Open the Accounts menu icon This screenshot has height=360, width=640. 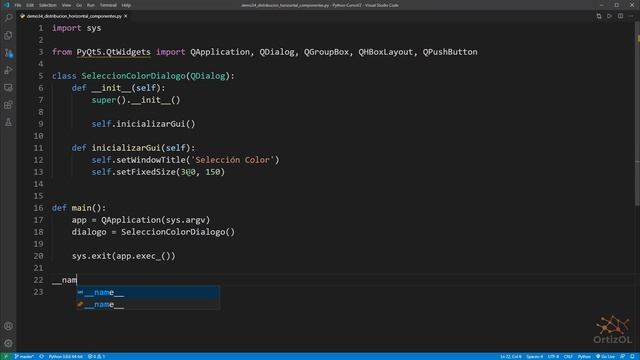(x=8, y=326)
